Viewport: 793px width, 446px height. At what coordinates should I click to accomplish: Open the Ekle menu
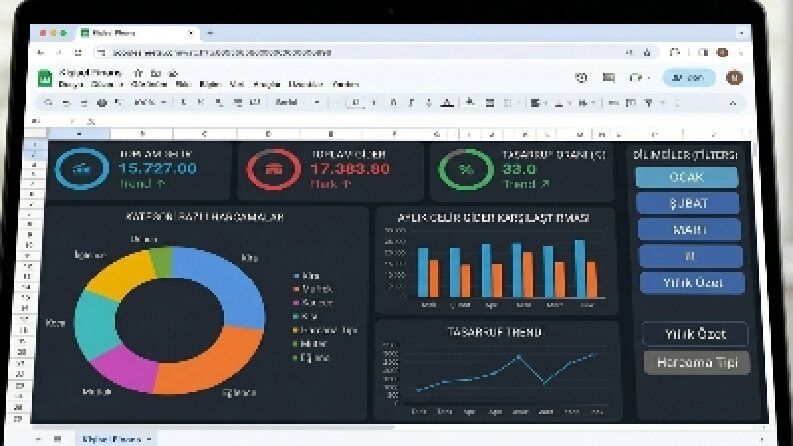(x=183, y=84)
